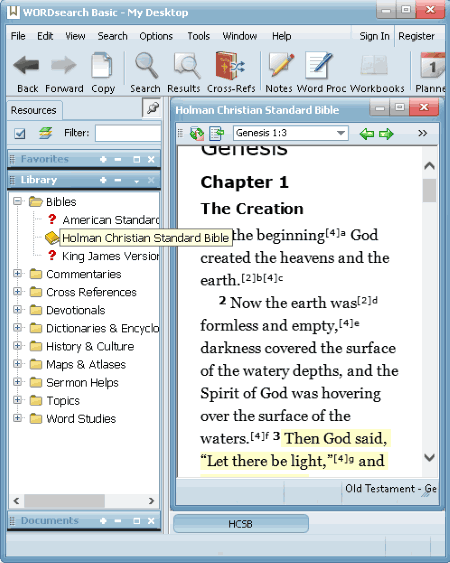Click the Holman Christian Standard Bible book icon

coord(52,238)
